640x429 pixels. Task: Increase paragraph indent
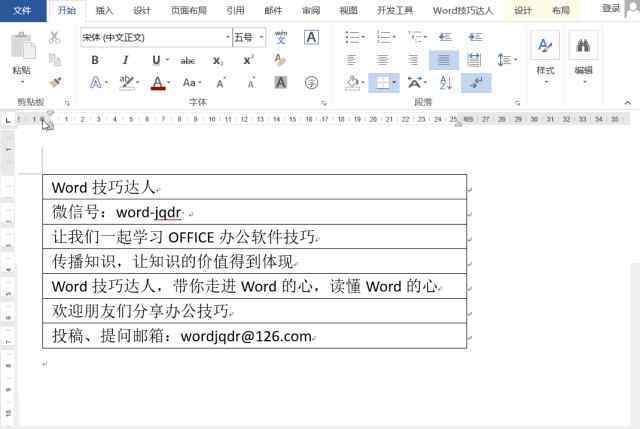[x=476, y=38]
